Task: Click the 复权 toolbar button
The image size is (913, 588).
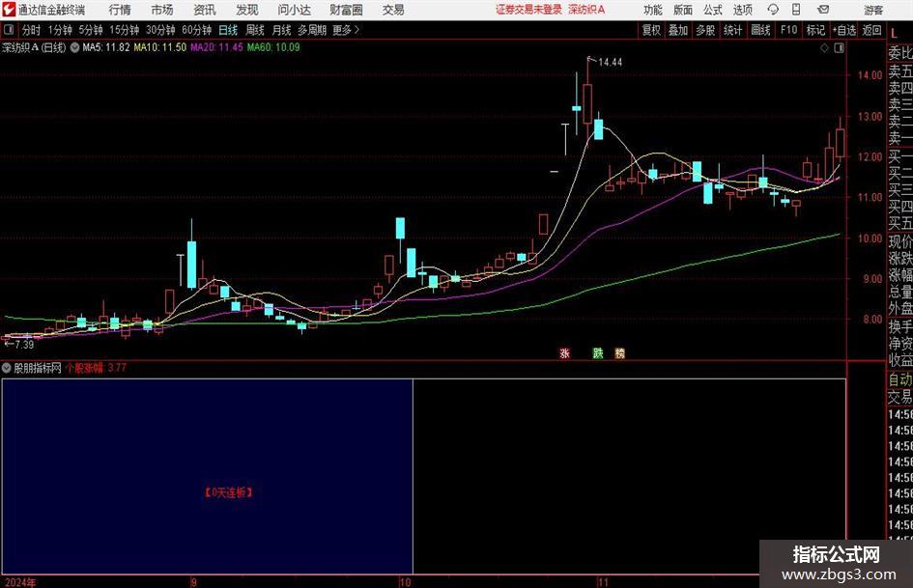Action: (651, 30)
